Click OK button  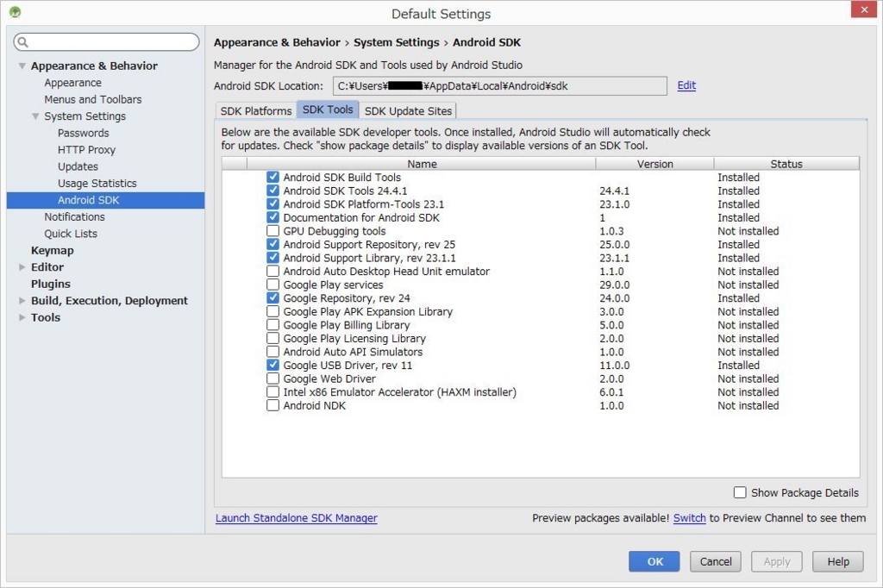pyautogui.click(x=654, y=561)
